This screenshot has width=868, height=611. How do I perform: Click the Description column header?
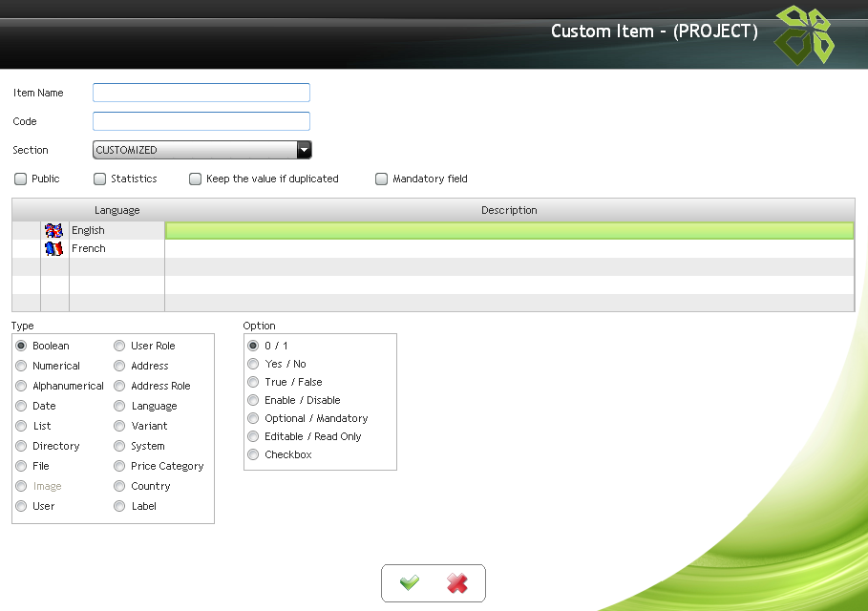(x=509, y=210)
